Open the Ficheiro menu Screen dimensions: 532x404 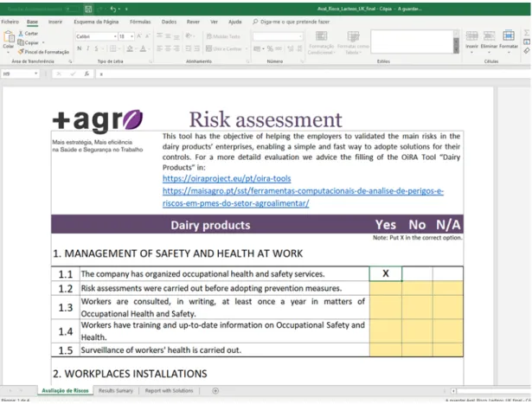click(10, 22)
